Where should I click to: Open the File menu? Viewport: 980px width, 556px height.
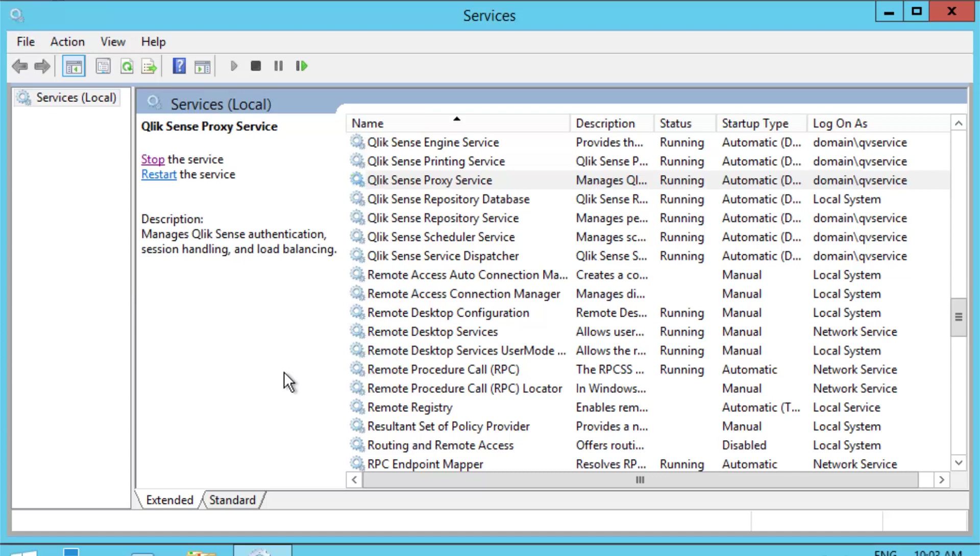26,42
